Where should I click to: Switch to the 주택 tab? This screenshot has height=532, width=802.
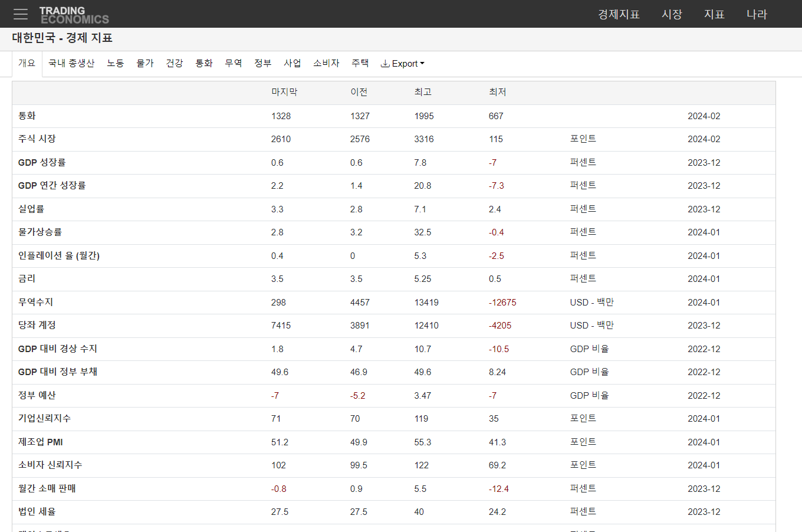point(360,63)
